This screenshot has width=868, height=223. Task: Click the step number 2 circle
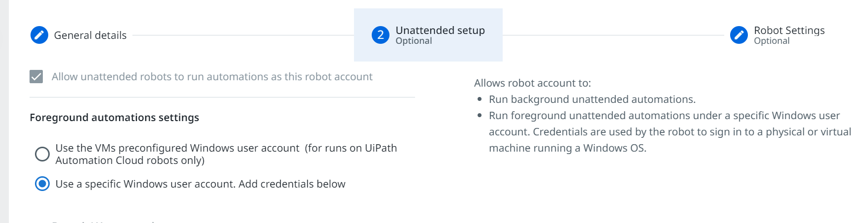380,35
